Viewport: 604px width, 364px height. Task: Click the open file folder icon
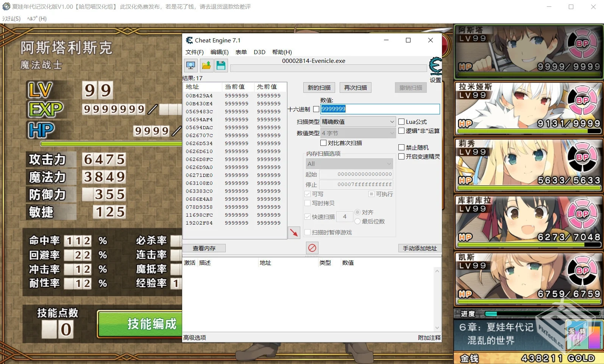click(206, 65)
